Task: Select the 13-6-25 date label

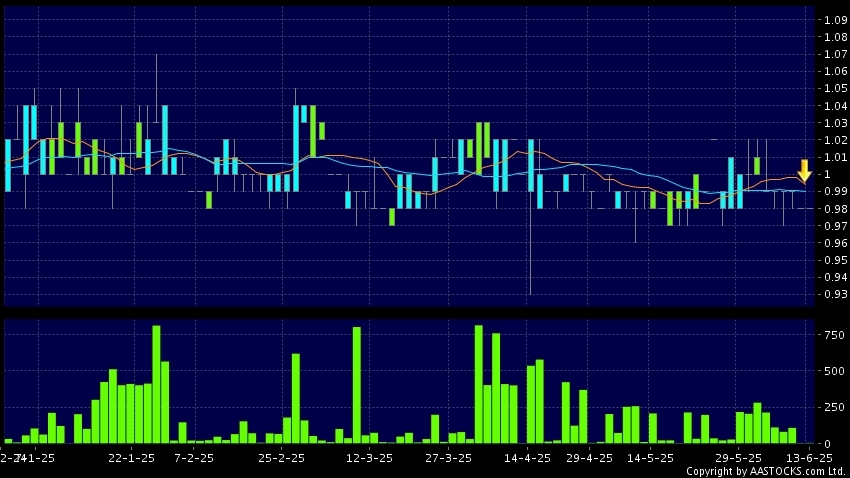Action: (809, 458)
